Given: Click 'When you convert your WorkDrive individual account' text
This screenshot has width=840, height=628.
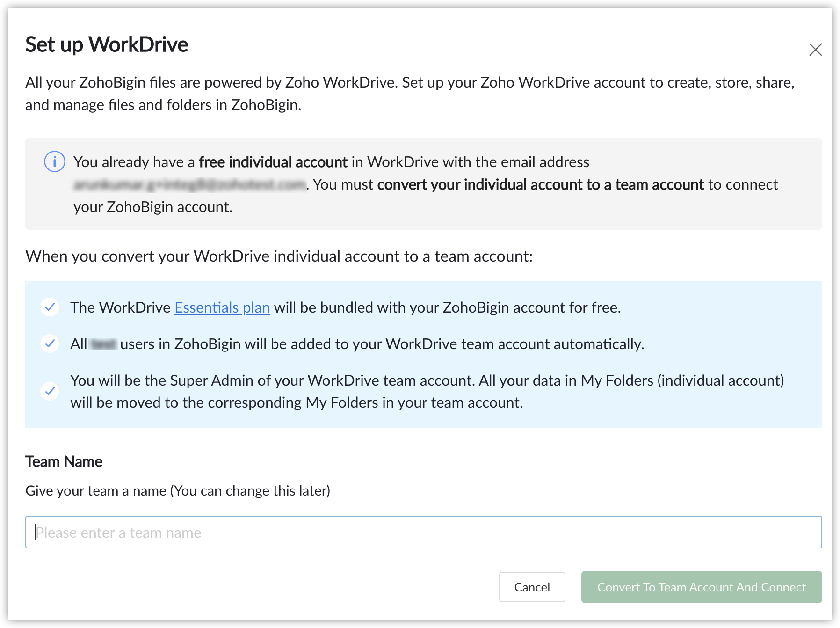Looking at the screenshot, I should [x=279, y=256].
